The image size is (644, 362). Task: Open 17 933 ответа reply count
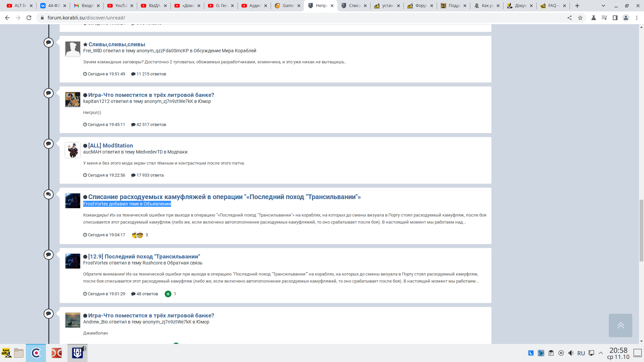tap(147, 175)
